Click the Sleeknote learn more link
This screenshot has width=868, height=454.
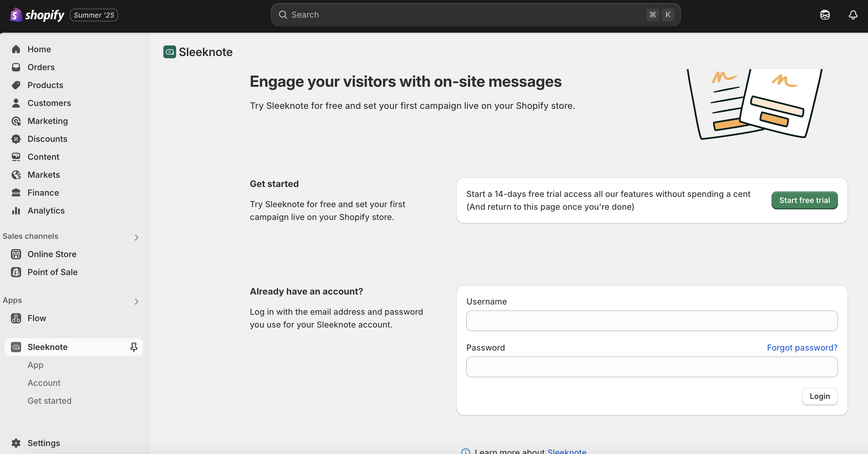pos(567,451)
